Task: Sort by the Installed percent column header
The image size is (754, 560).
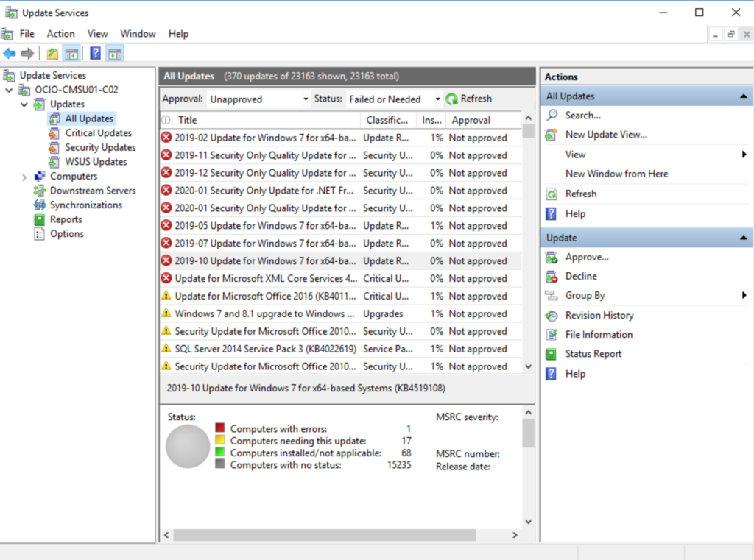Action: point(431,120)
